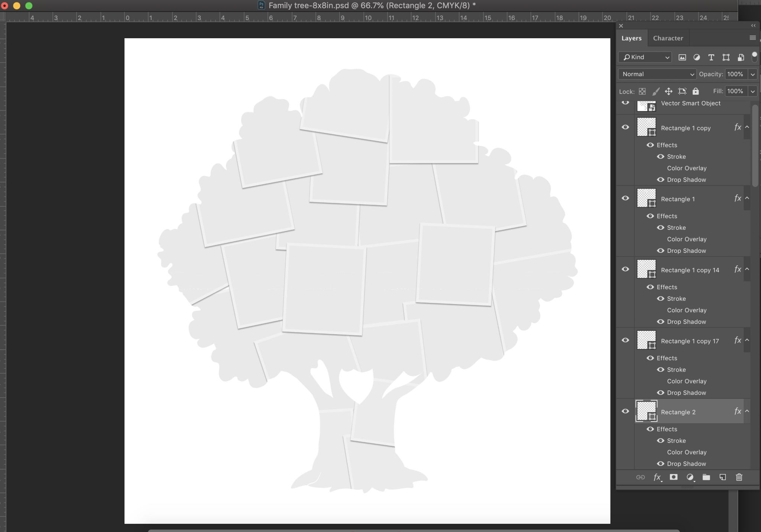
Task: Open the Layers panel menu
Action: (x=753, y=37)
